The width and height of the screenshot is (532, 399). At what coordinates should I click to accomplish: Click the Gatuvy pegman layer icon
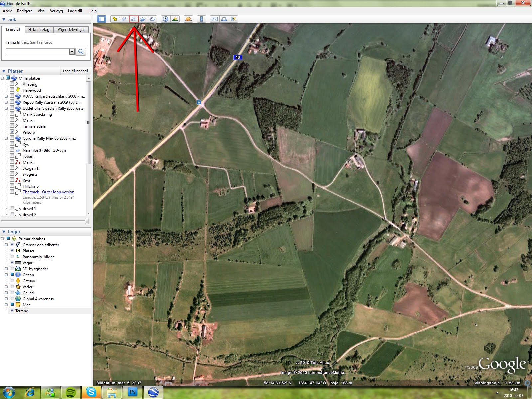[x=18, y=281]
